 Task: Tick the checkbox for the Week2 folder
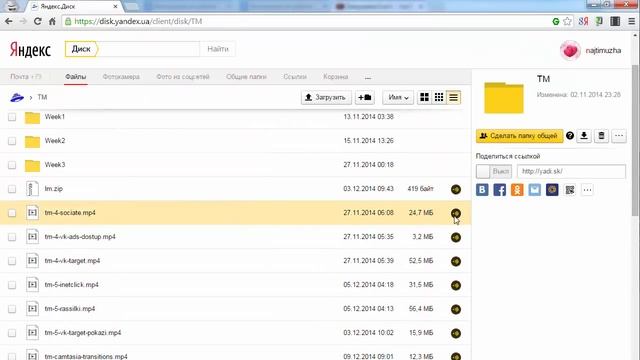click(12, 141)
